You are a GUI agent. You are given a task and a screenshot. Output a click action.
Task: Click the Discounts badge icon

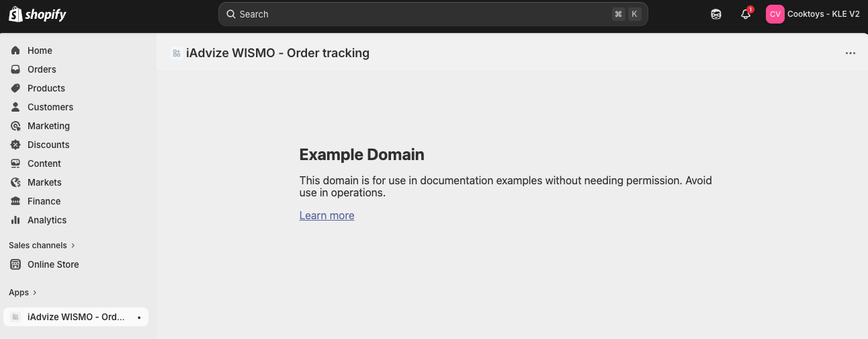(16, 145)
